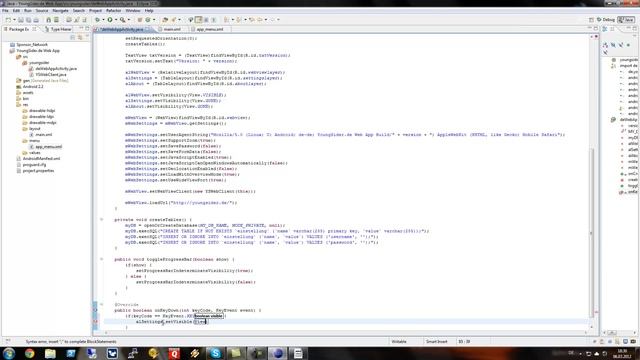Click the External Tools toolbar icon
Viewport: 640px width, 360px height.
(x=122, y=20)
